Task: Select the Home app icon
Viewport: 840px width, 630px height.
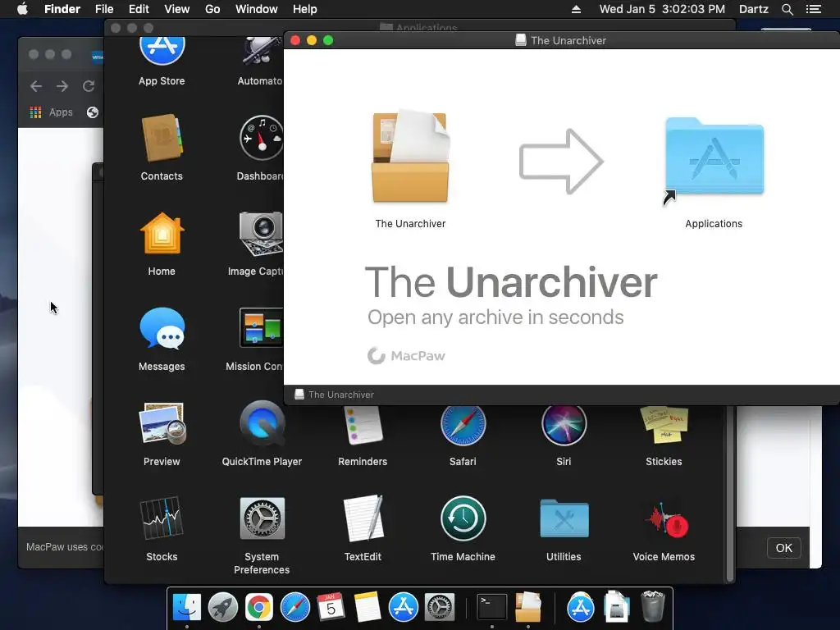Action: tap(162, 233)
